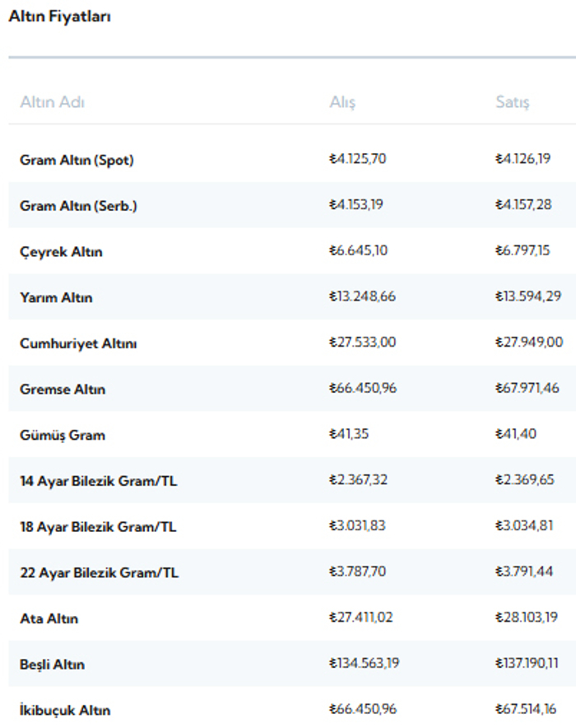Select Gram Altın (Spot) alış price ₺4.125,70
This screenshot has height=728, width=576.
click(x=358, y=159)
